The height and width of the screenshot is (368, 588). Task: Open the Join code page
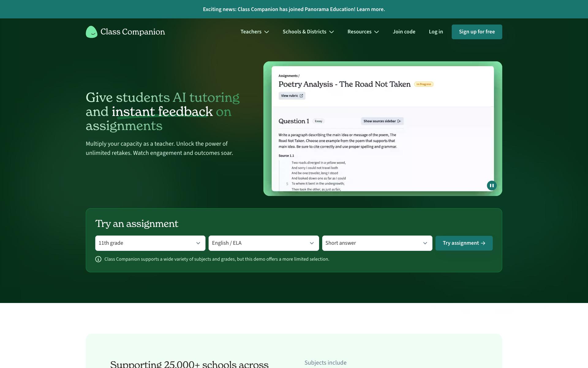click(x=404, y=32)
